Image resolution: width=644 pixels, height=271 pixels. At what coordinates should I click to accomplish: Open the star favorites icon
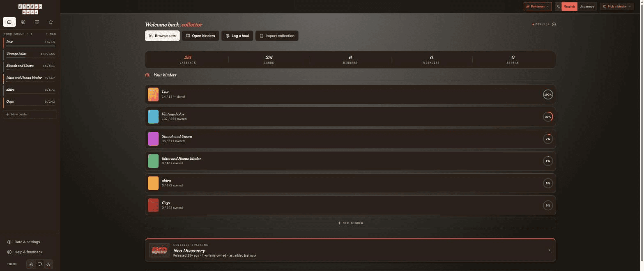click(x=51, y=22)
